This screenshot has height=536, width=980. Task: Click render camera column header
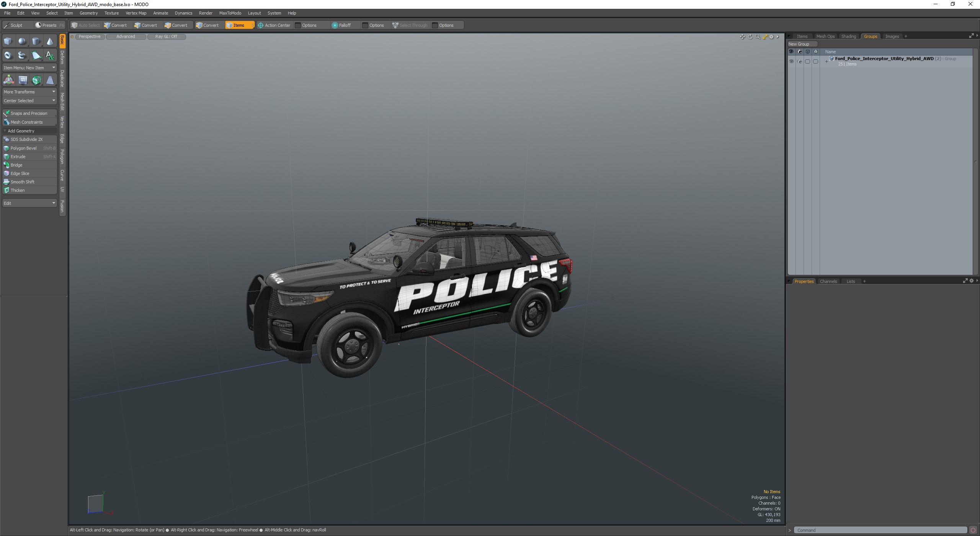799,52
